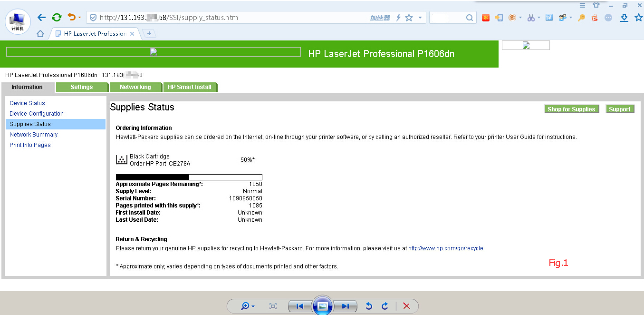
Task: Click the fit-to-window icon in the viewer
Action: [273, 306]
